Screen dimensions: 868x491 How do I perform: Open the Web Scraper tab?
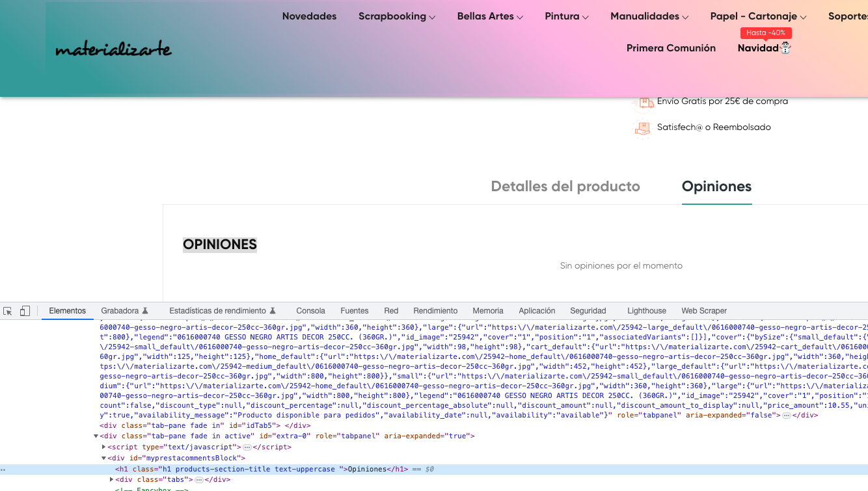704,311
